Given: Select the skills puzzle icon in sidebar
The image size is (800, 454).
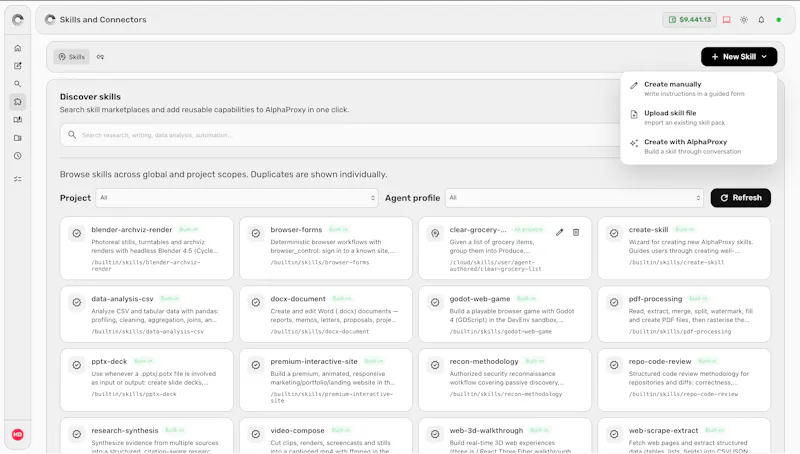Looking at the screenshot, I should pyautogui.click(x=18, y=102).
